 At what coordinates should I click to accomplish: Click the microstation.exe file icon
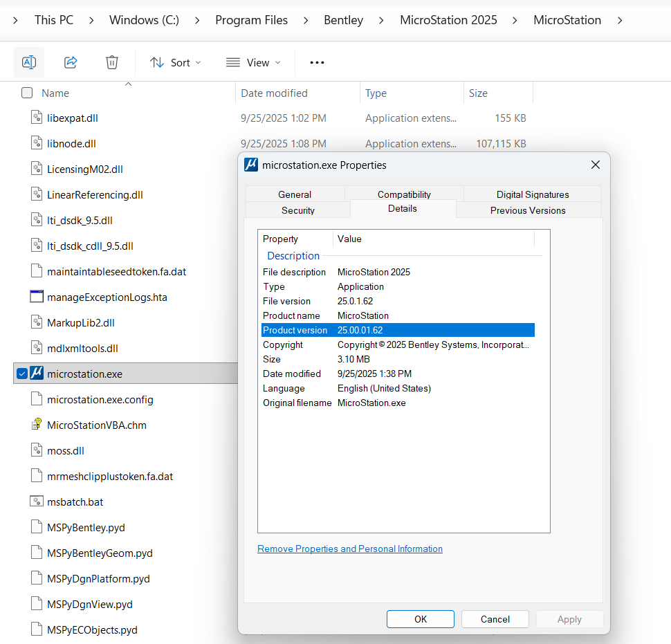click(37, 374)
